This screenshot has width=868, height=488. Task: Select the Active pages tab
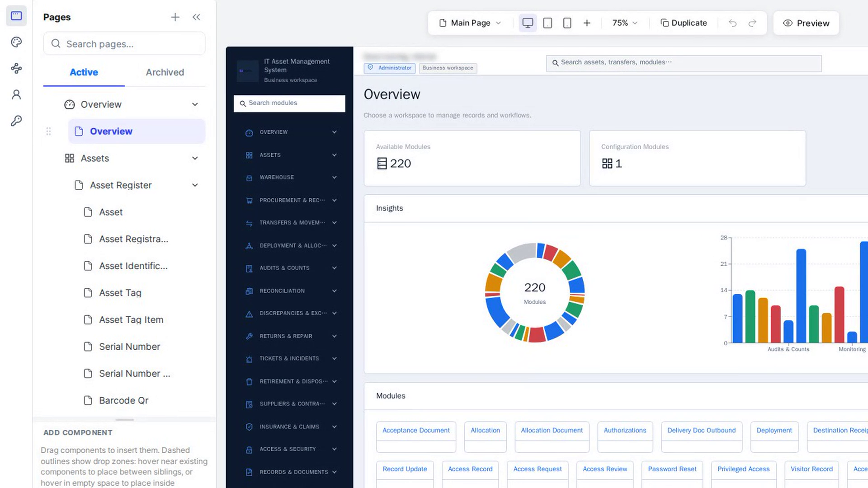[x=84, y=72]
